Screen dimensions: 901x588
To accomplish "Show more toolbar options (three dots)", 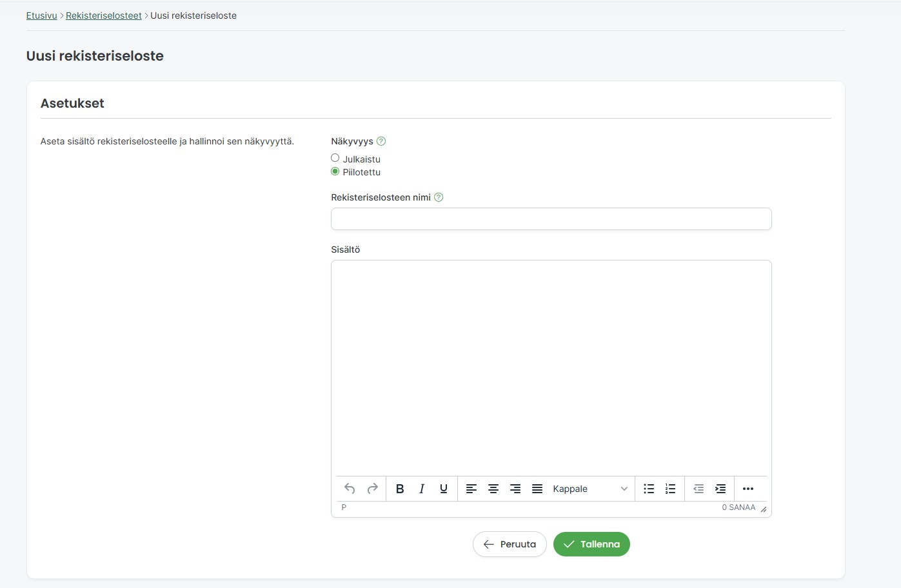I will (748, 489).
